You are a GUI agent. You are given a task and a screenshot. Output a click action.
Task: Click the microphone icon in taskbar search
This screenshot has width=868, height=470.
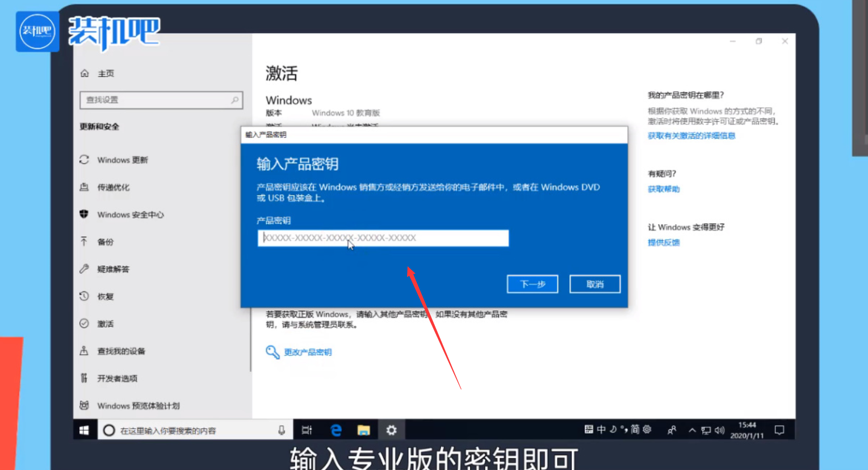282,430
